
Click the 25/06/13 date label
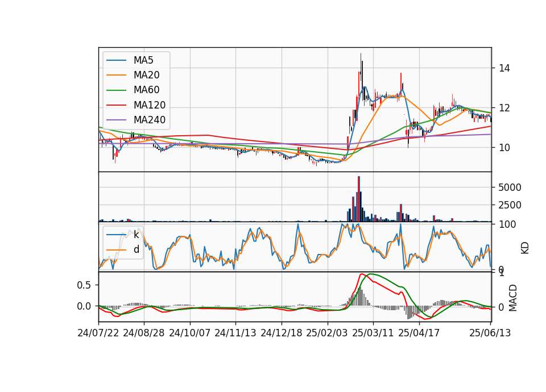click(x=490, y=333)
